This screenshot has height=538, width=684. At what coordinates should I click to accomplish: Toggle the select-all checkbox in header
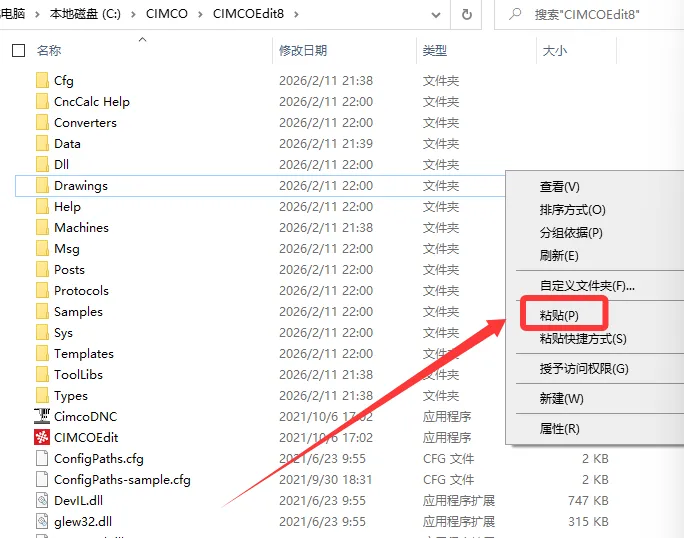(18, 51)
